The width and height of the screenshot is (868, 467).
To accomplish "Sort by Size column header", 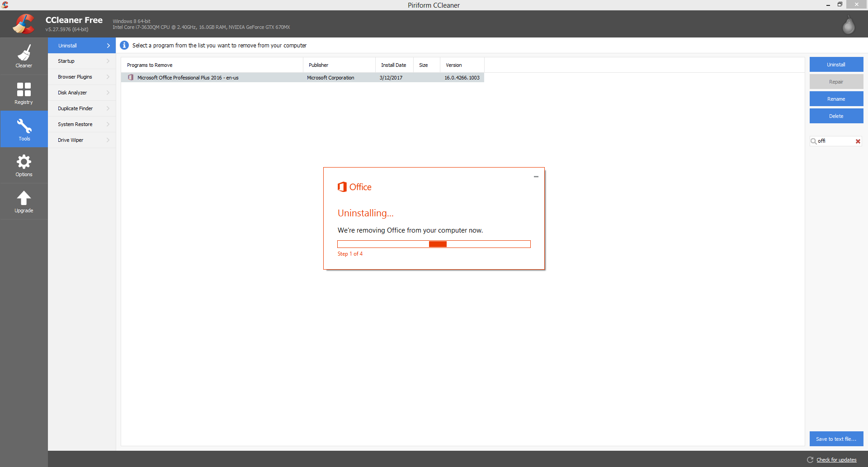I will [x=427, y=65].
